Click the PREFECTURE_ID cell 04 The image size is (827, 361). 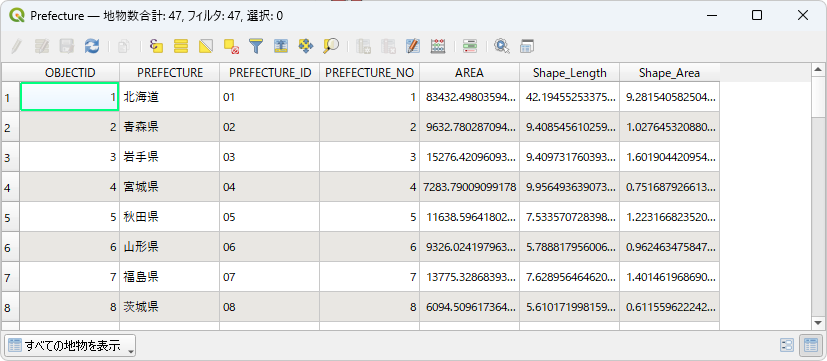coord(270,187)
